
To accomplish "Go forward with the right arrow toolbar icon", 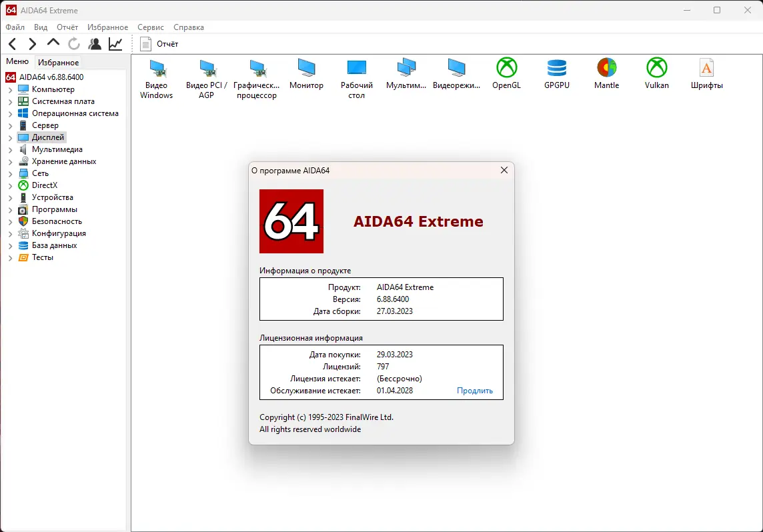I will coord(32,44).
